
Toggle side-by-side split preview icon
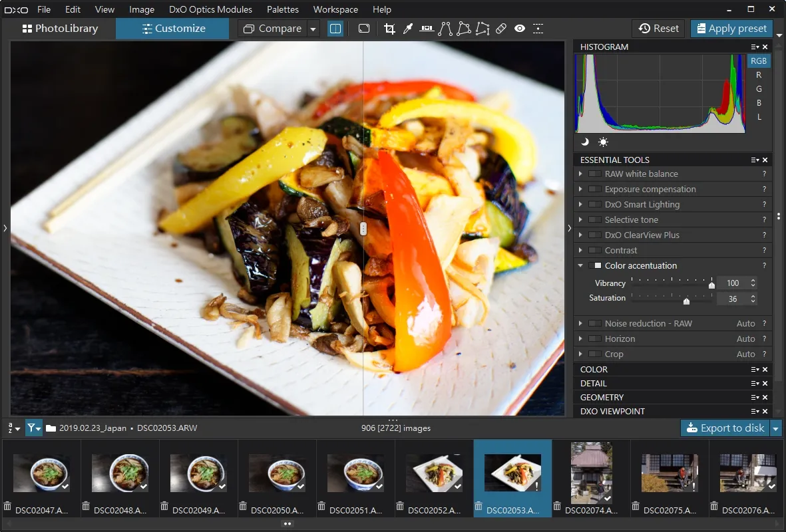click(335, 29)
